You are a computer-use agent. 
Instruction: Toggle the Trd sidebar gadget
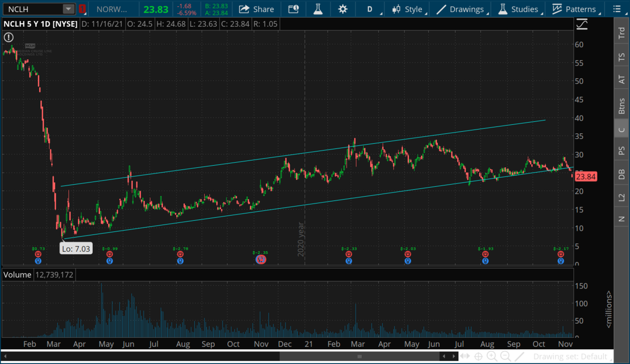(x=622, y=32)
